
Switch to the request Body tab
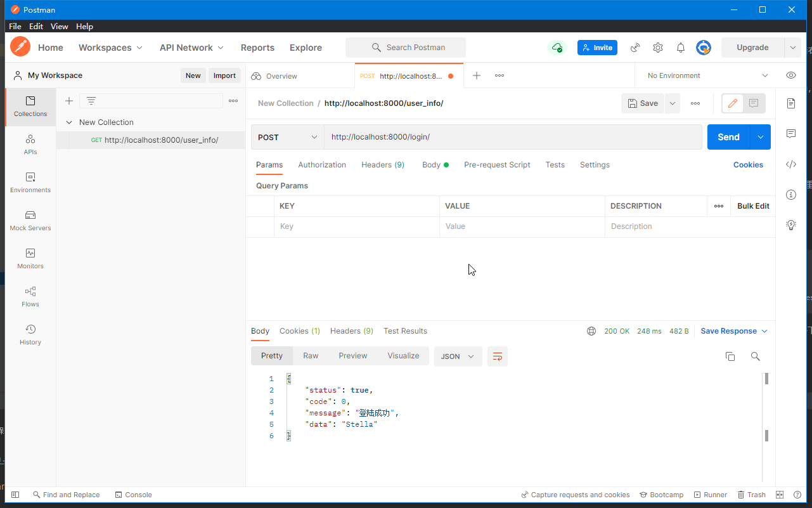coord(435,165)
